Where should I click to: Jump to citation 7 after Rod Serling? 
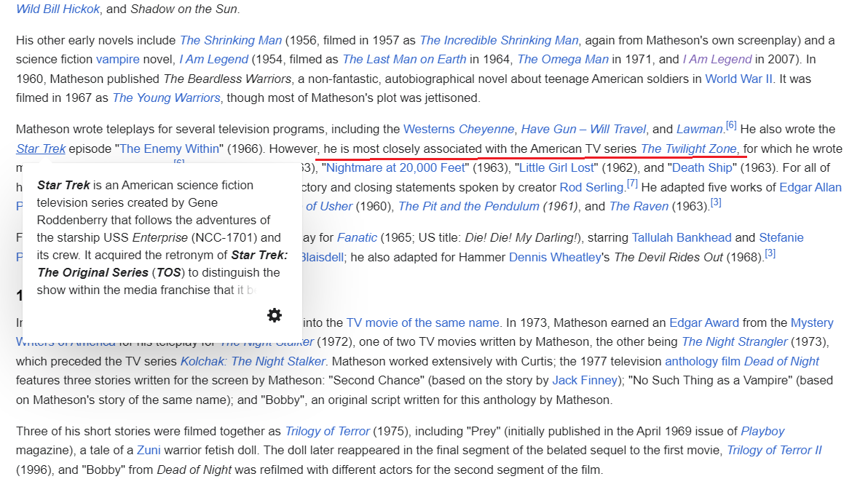click(631, 183)
